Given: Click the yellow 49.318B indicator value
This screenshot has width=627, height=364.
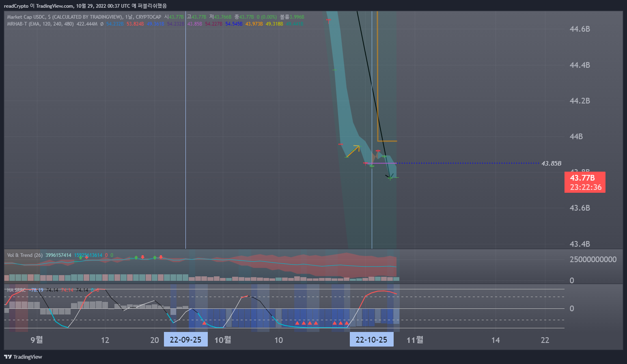Looking at the screenshot, I should (x=274, y=24).
